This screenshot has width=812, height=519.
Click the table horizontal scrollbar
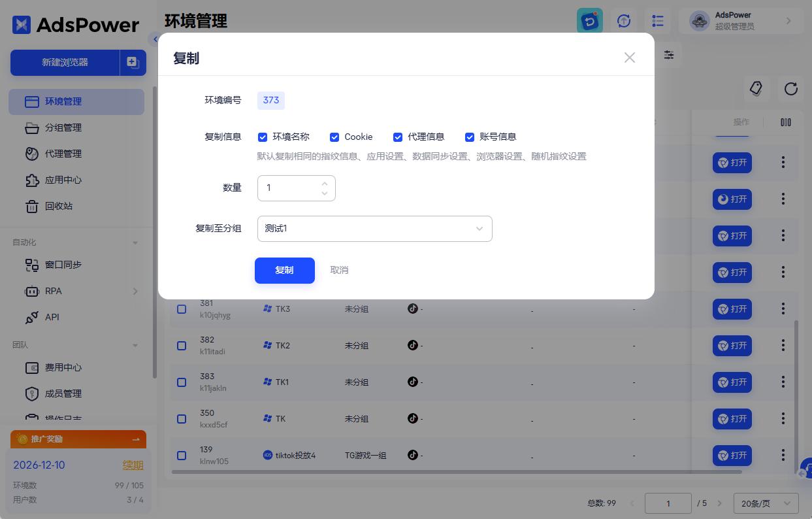[457, 471]
